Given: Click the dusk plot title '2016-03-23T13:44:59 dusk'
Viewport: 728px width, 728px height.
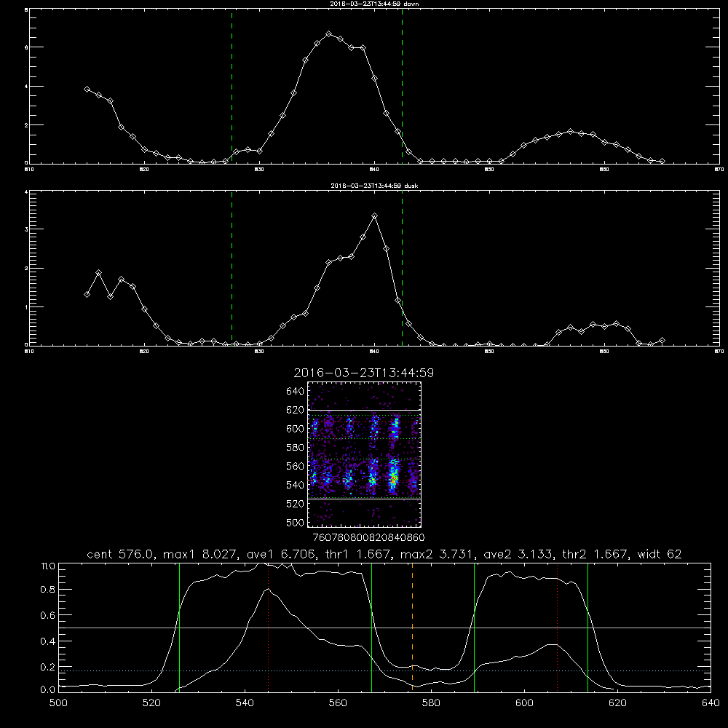Looking at the screenshot, I should click(374, 186).
